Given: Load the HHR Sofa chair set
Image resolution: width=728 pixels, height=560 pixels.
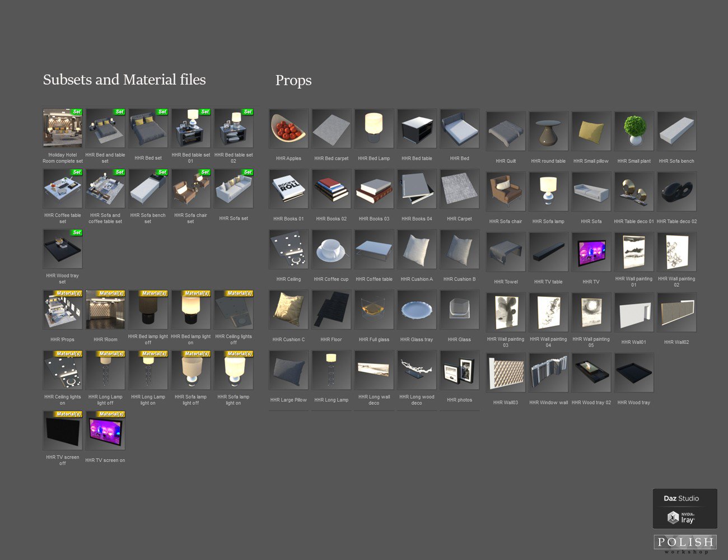Looking at the screenshot, I should click(191, 189).
